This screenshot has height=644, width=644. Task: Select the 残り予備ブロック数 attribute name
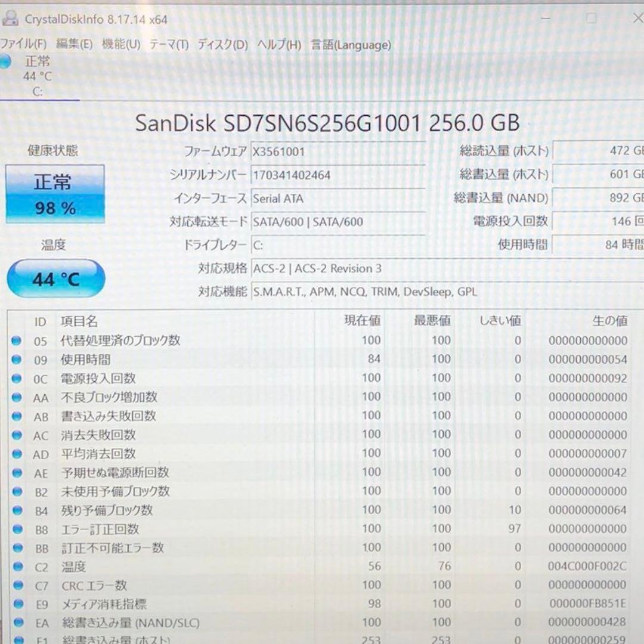pyautogui.click(x=107, y=510)
